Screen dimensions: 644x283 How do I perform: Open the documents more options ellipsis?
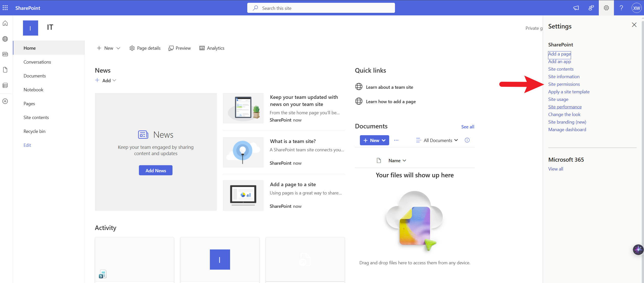pyautogui.click(x=396, y=140)
